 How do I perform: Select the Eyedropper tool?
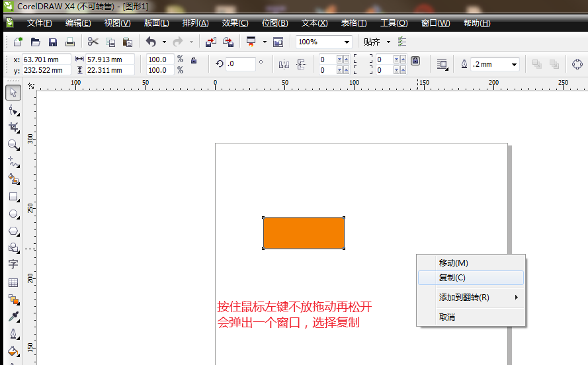point(13,317)
